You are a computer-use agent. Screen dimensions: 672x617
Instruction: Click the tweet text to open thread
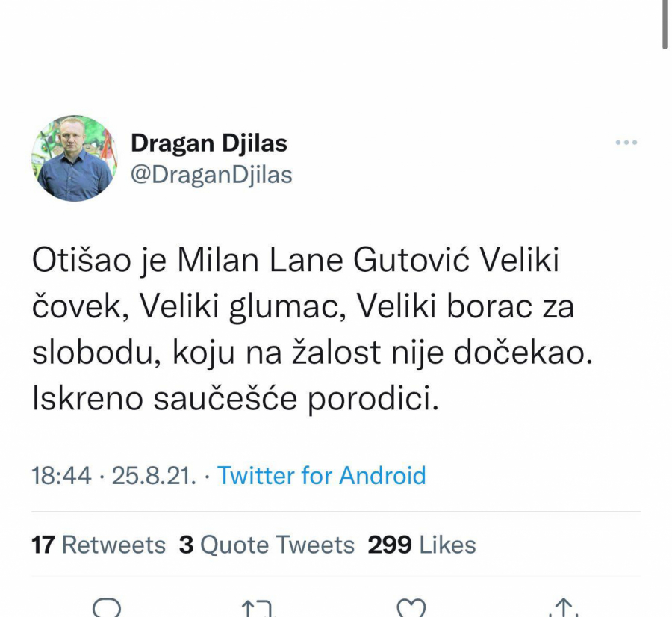pyautogui.click(x=314, y=329)
